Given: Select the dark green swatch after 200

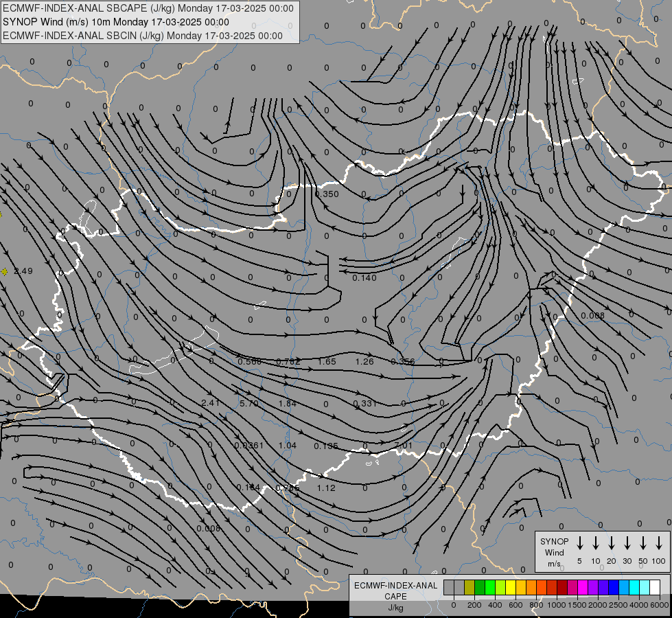Looking at the screenshot, I should [480, 587].
